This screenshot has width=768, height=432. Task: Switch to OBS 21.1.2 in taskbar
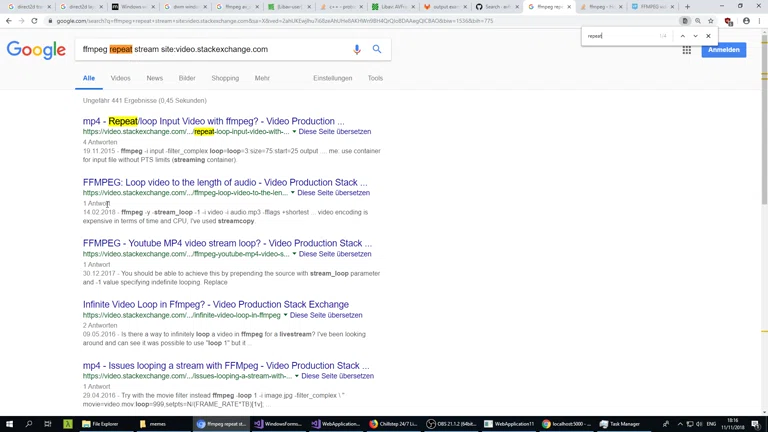point(451,424)
